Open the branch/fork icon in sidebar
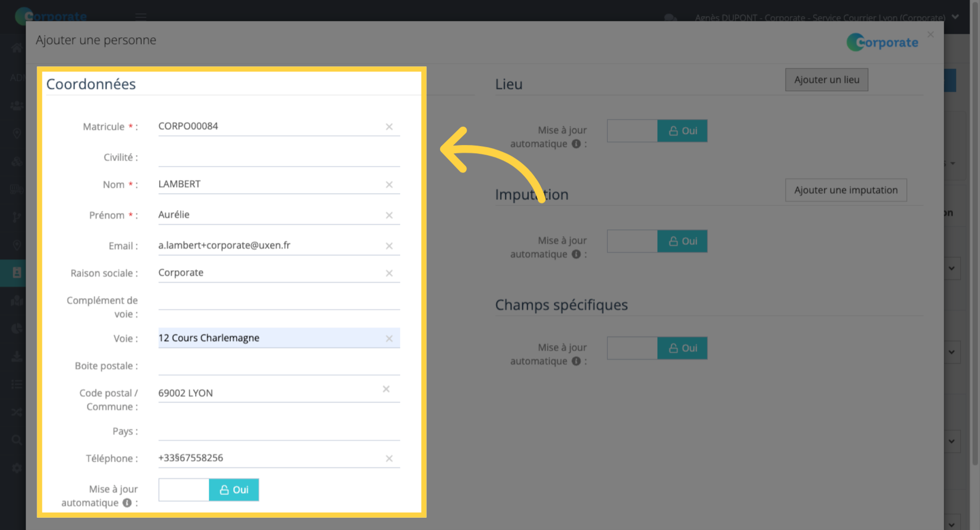 click(17, 217)
